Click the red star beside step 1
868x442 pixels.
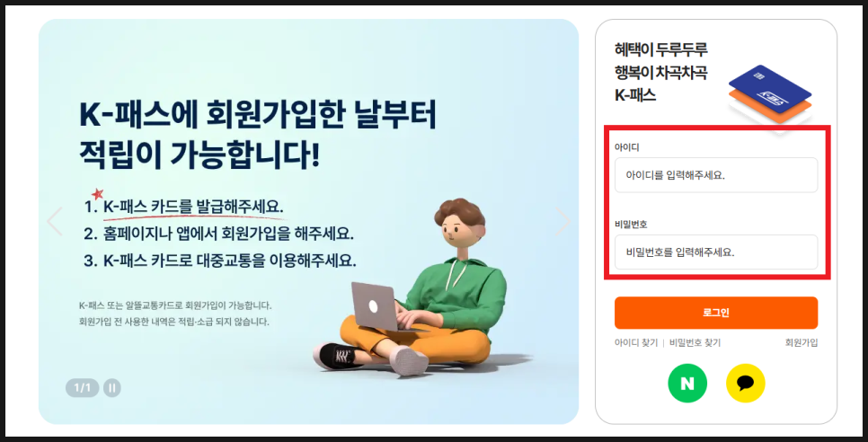[97, 194]
